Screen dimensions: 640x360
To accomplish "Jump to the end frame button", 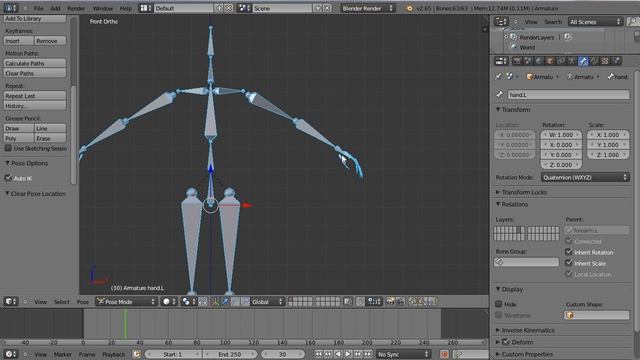I will tap(368, 354).
